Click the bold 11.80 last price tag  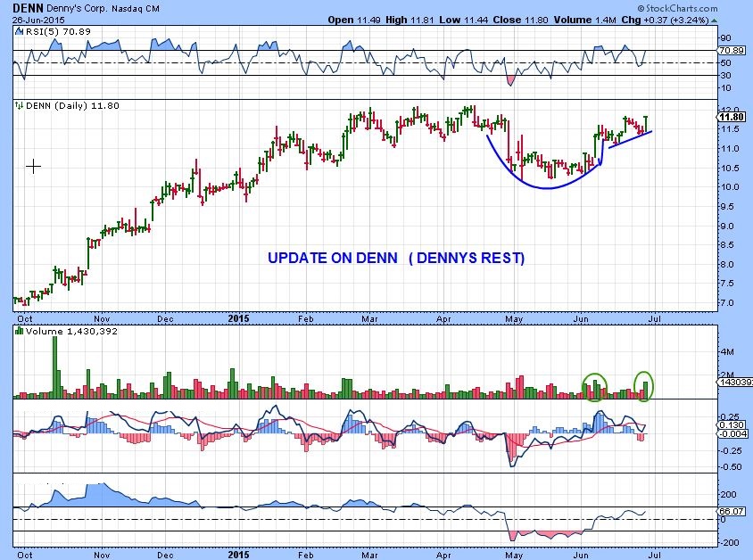click(x=732, y=117)
